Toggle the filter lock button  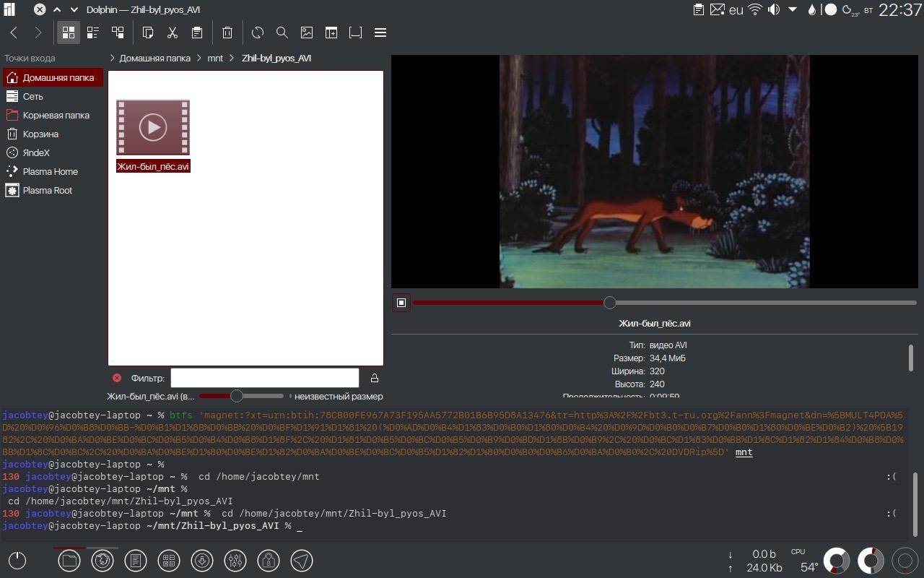pyautogui.click(x=374, y=378)
